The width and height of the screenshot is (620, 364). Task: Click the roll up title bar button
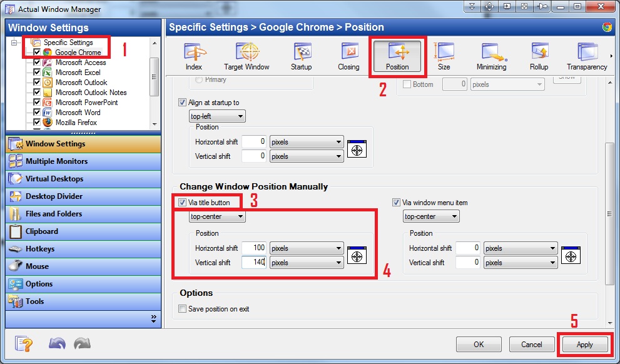pos(472,7)
